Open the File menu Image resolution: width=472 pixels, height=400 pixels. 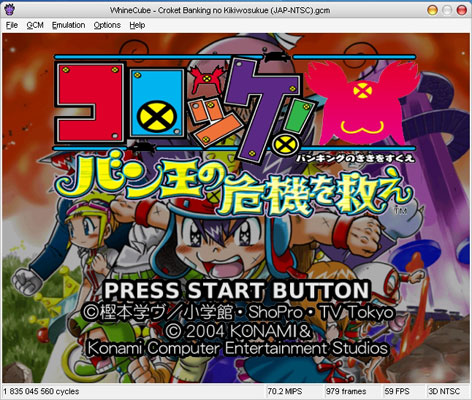coord(12,25)
